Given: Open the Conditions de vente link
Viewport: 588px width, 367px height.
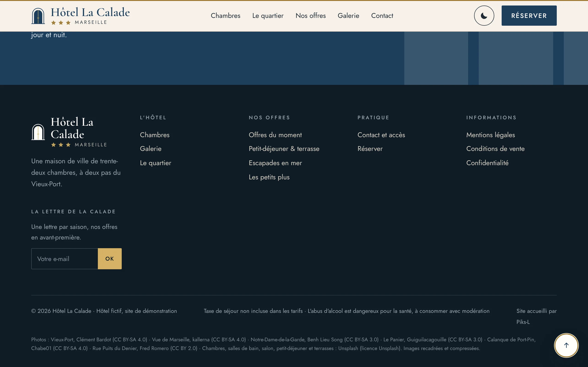Looking at the screenshot, I should point(495,149).
